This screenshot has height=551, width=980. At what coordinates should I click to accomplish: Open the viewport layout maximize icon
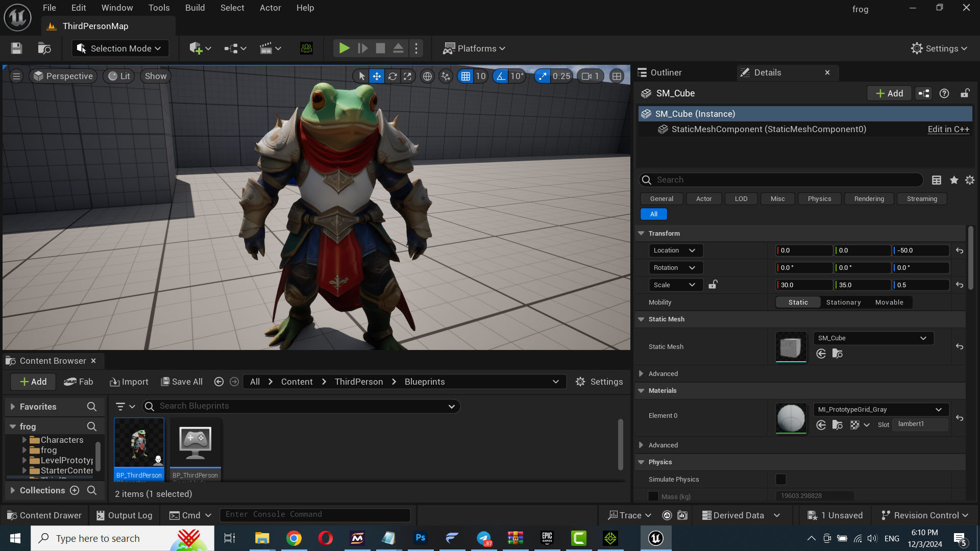pos(617,76)
